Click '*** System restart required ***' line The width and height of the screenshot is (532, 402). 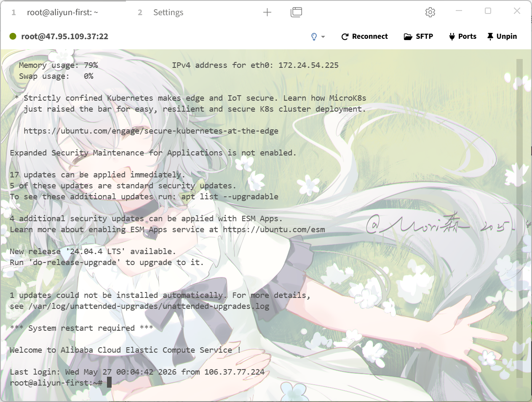(81, 328)
